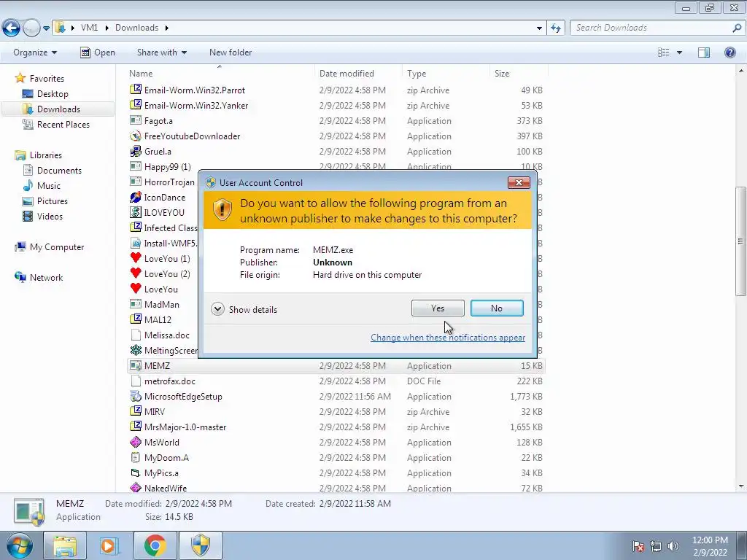Click the Refresh button beside address bar
The width and height of the screenshot is (747, 560).
tap(555, 28)
